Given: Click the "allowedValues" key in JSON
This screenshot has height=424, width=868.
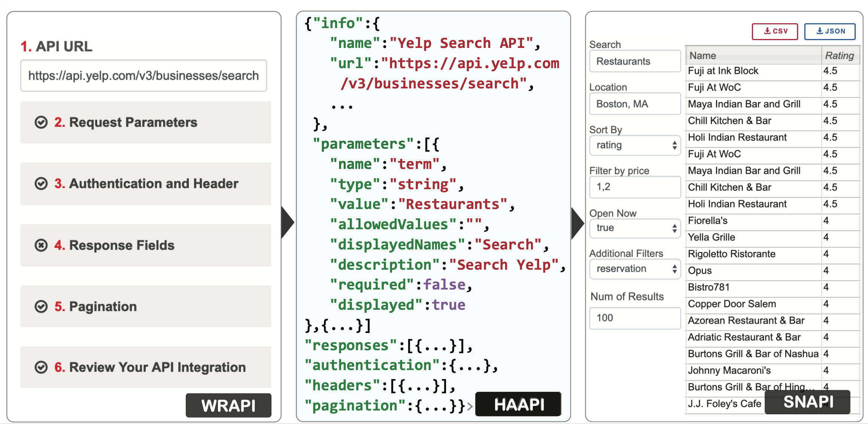Looking at the screenshot, I should coord(393,224).
